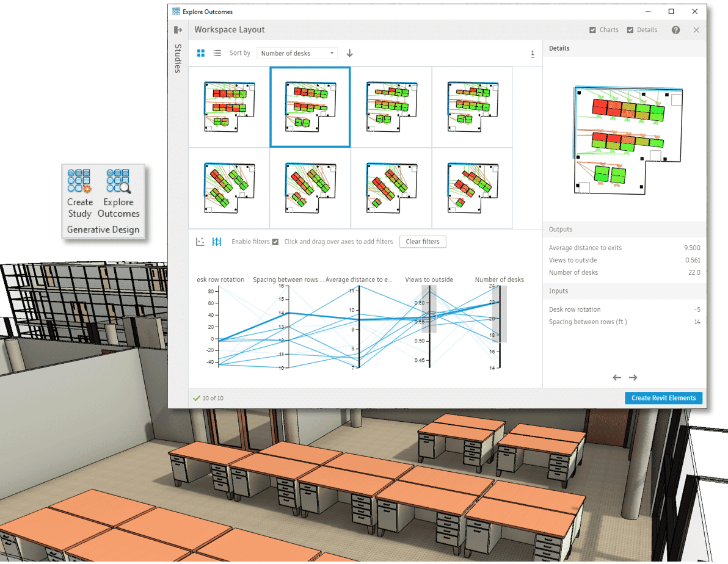
Task: Switch to grid view of outcomes
Action: [200, 53]
